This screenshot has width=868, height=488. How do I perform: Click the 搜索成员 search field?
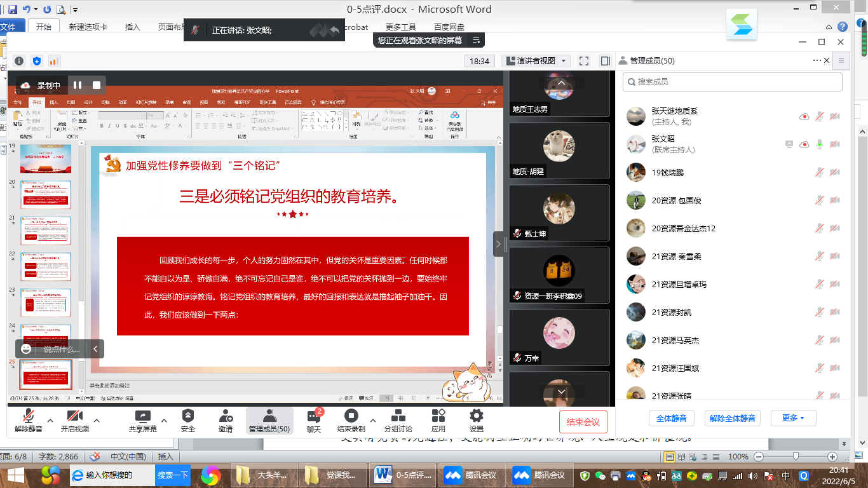(733, 82)
